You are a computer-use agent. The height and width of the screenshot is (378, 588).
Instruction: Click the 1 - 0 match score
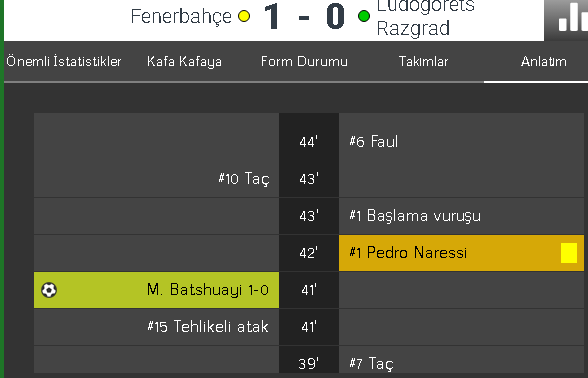pyautogui.click(x=304, y=16)
